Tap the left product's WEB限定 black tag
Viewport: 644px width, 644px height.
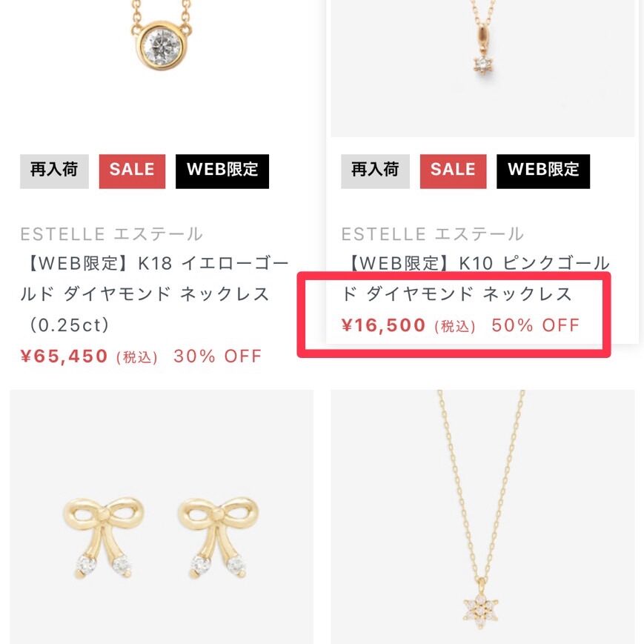[222, 171]
